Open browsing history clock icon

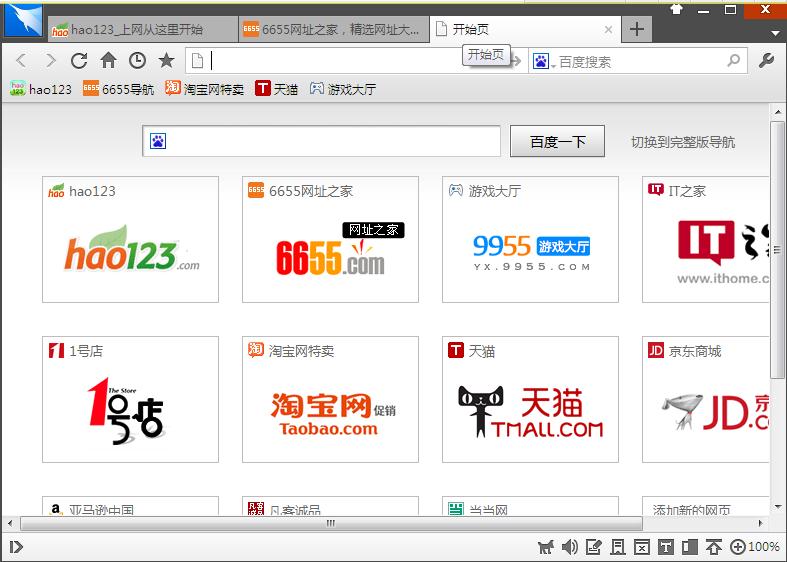pos(137,61)
